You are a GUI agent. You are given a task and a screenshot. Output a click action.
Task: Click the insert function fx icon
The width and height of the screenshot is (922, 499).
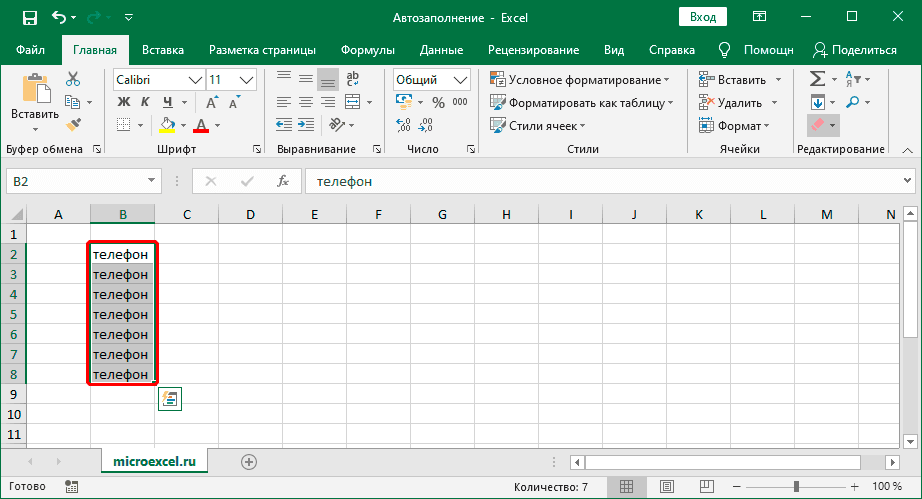tap(283, 181)
